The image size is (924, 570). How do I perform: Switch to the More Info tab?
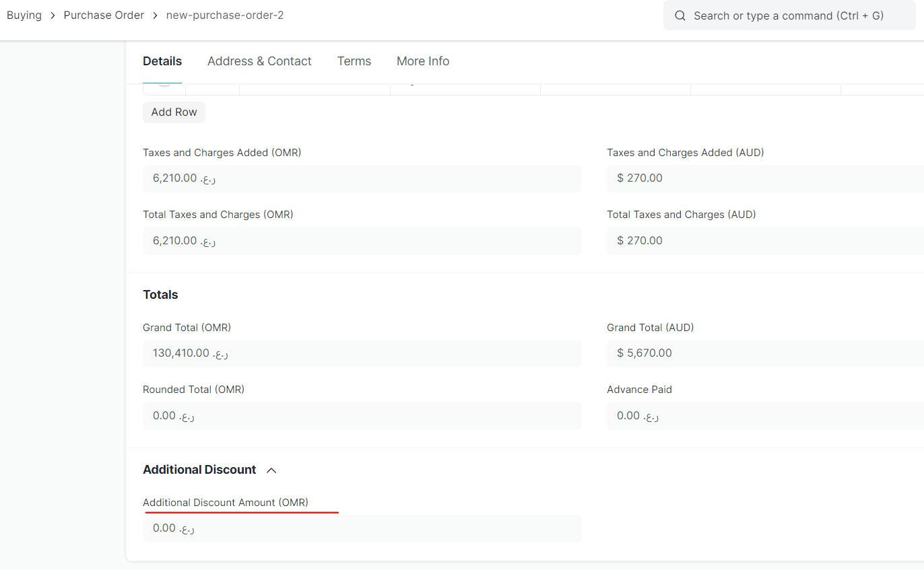422,61
